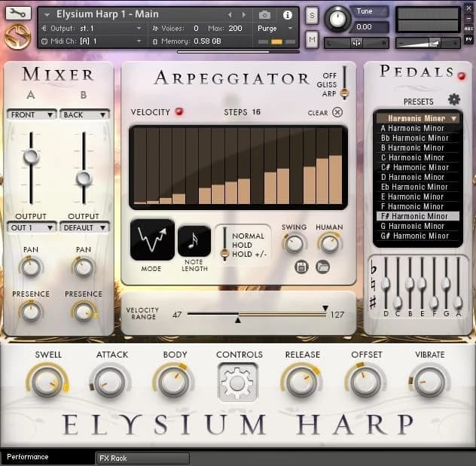
Task: Toggle the Pedals power LED
Action: [x=462, y=76]
